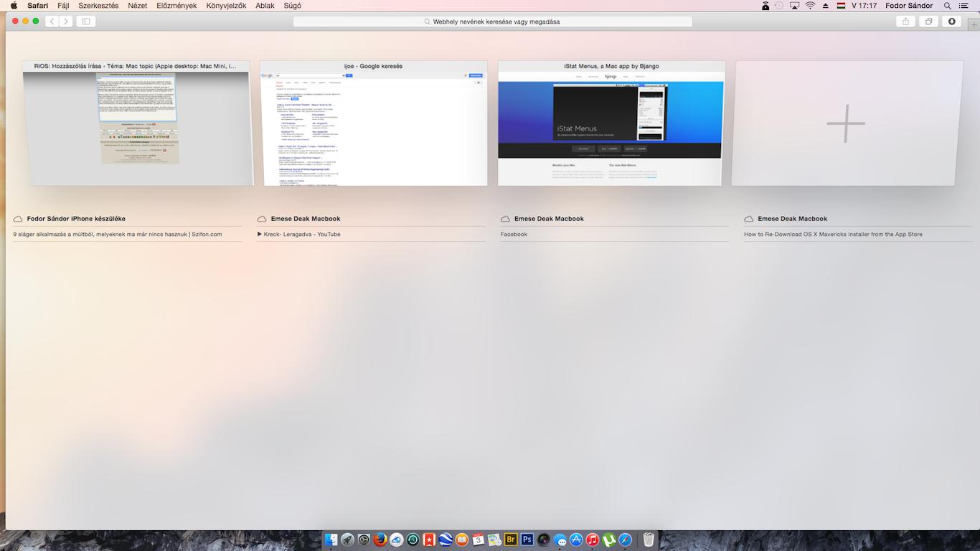Screen dimensions: 980x551
Task: Click the Safari forward navigation arrow
Action: coord(66,22)
